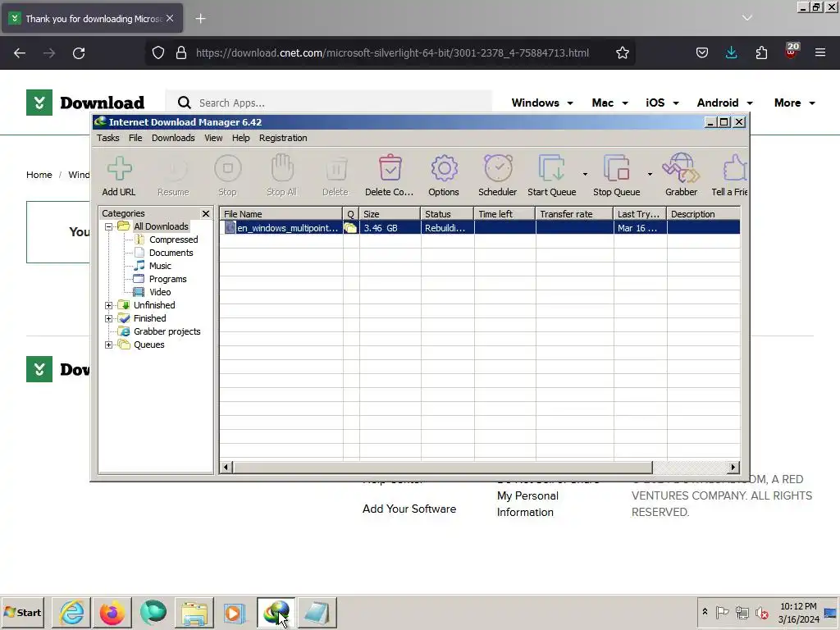Open the View menu
The image size is (840, 630).
(x=213, y=138)
